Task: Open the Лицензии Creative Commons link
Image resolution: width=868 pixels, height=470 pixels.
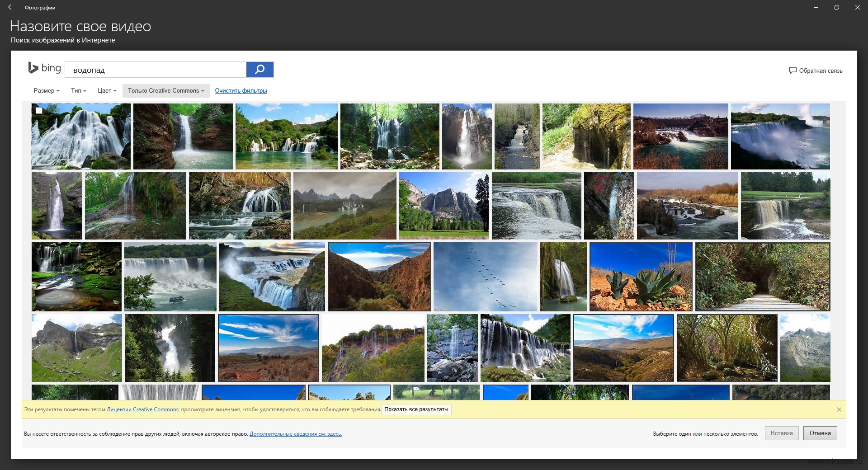Action: coord(142,409)
